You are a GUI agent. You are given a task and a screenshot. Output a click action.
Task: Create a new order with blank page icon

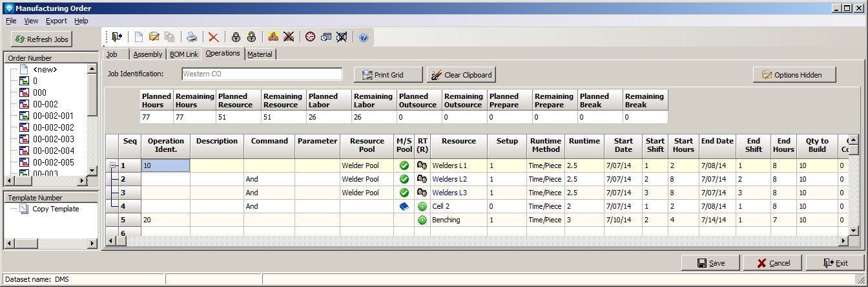click(x=139, y=37)
